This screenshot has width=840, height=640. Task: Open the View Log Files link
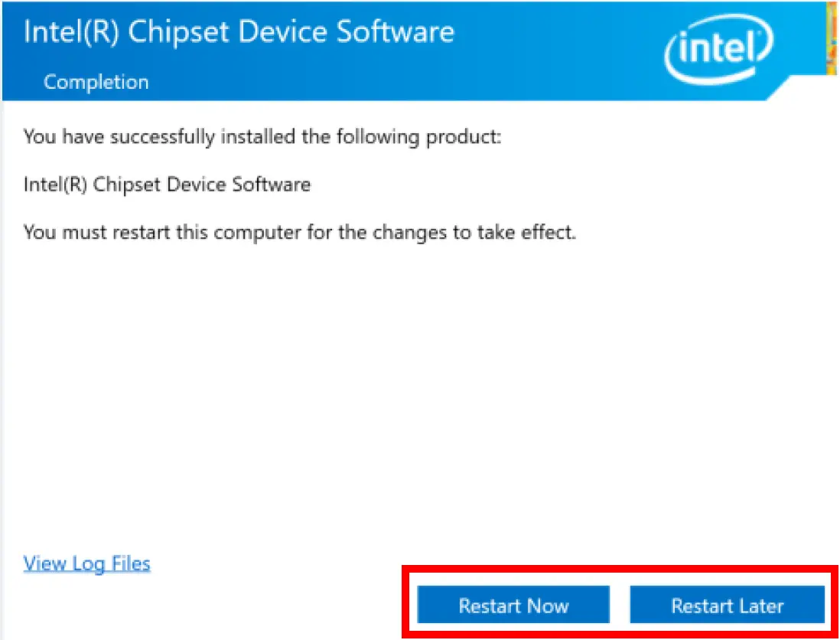coord(87,564)
